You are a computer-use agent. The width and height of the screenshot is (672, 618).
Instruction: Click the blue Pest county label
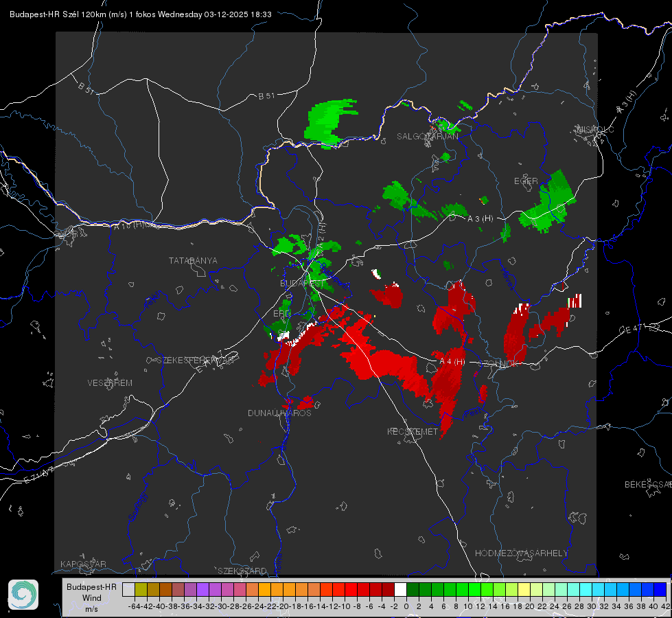pyautogui.click(x=473, y=413)
